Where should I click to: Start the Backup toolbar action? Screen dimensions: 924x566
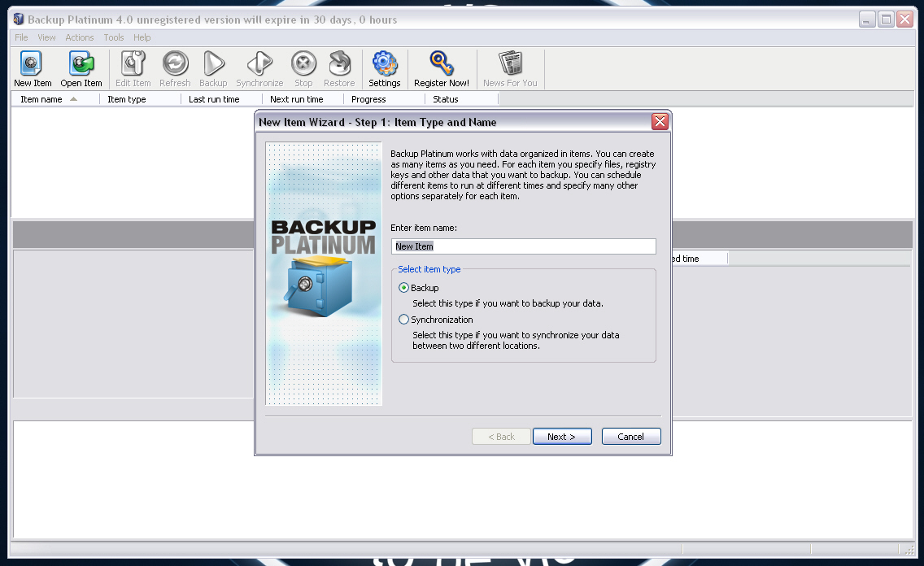pos(213,69)
